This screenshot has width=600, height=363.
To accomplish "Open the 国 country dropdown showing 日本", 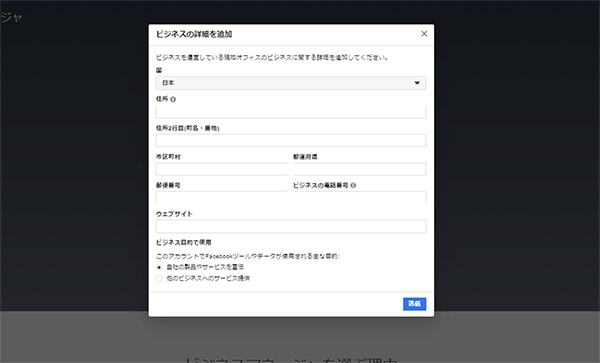I will 291,83.
